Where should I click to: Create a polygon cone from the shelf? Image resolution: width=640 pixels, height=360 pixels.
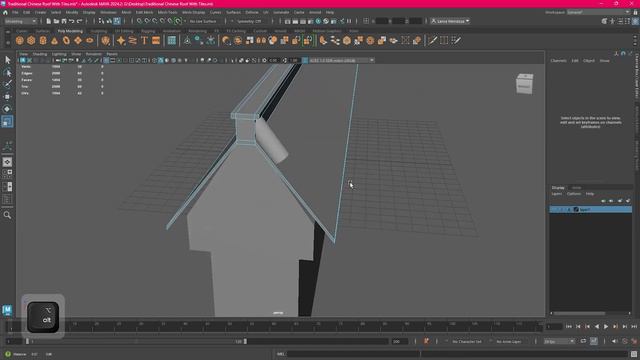[x=54, y=40]
